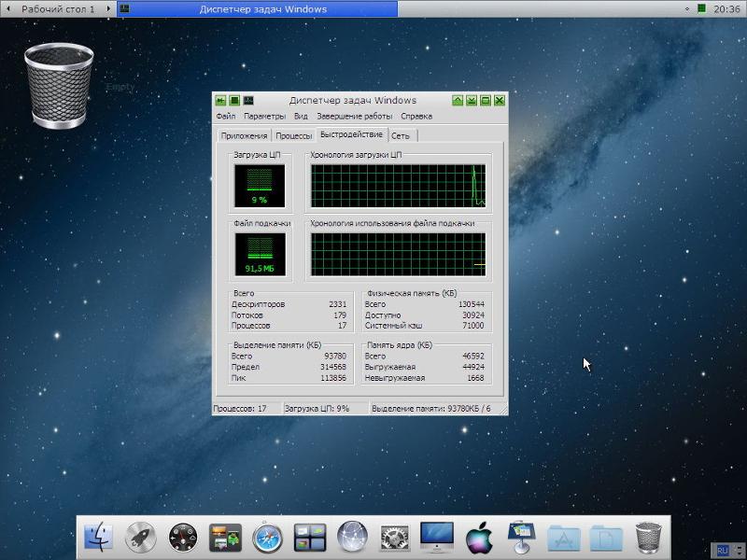
Task: Open the Завершение работы menu
Action: [x=355, y=116]
